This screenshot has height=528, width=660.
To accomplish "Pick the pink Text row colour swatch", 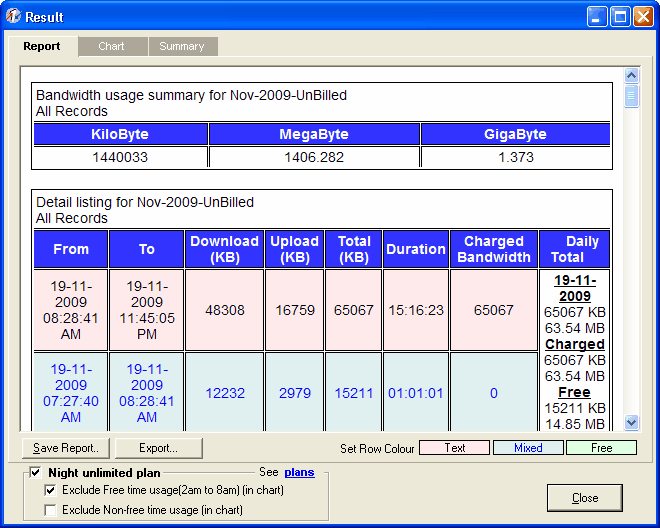I will click(454, 448).
